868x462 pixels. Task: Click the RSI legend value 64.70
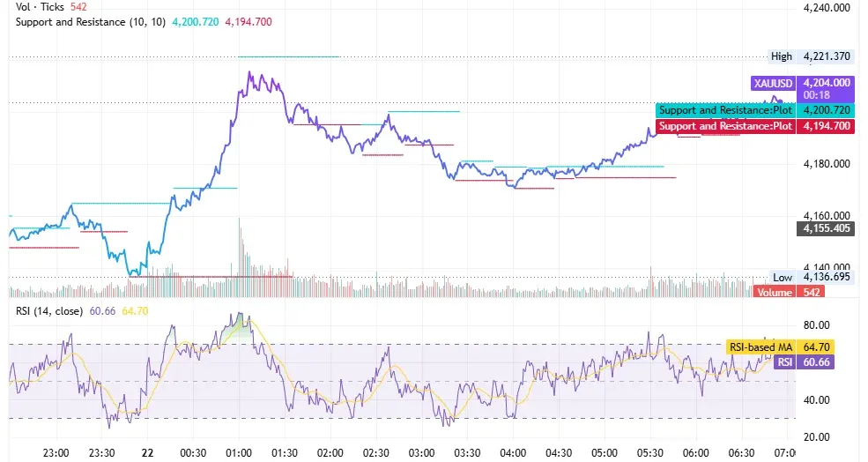click(135, 311)
